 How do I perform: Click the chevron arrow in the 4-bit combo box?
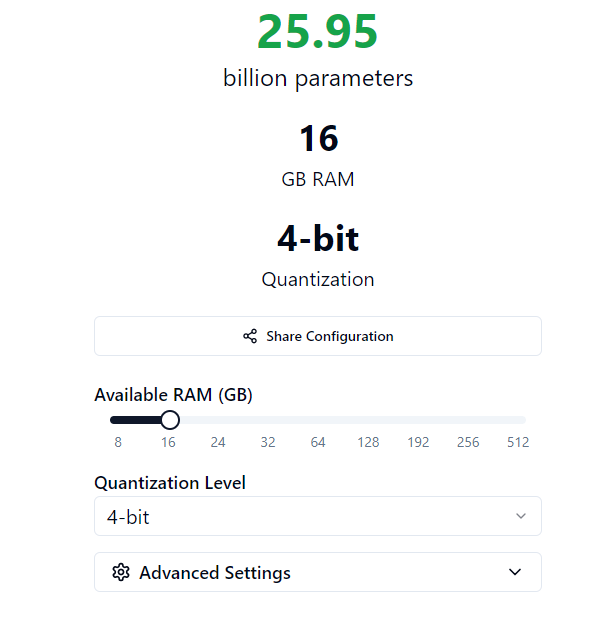point(520,516)
